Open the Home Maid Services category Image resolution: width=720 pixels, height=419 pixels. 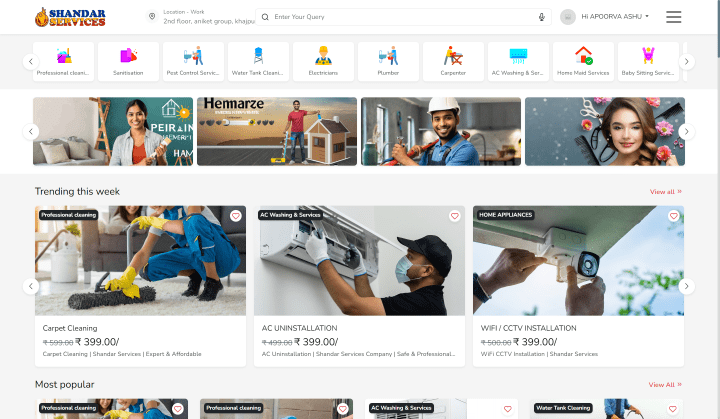pyautogui.click(x=583, y=56)
